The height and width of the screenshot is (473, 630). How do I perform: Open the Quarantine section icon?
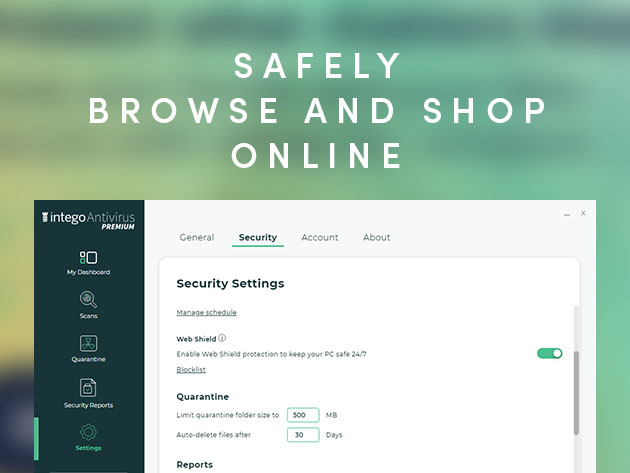tap(88, 344)
